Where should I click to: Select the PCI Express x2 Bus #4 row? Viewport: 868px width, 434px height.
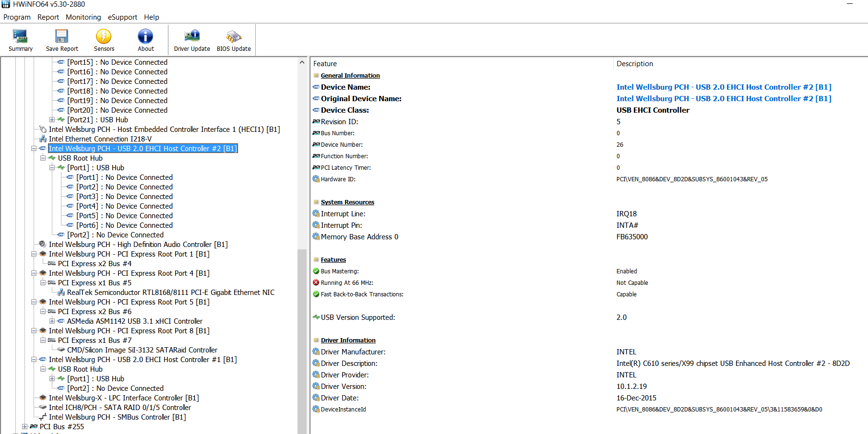pos(95,263)
